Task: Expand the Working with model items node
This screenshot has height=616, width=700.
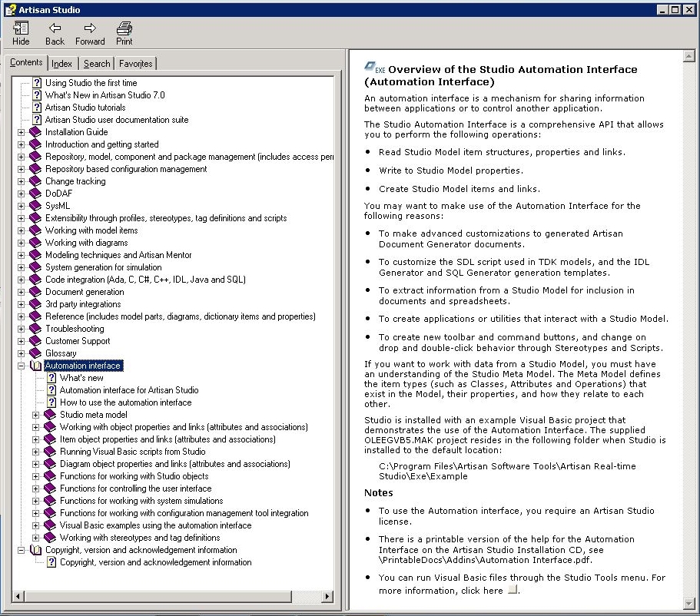Action: click(21, 230)
